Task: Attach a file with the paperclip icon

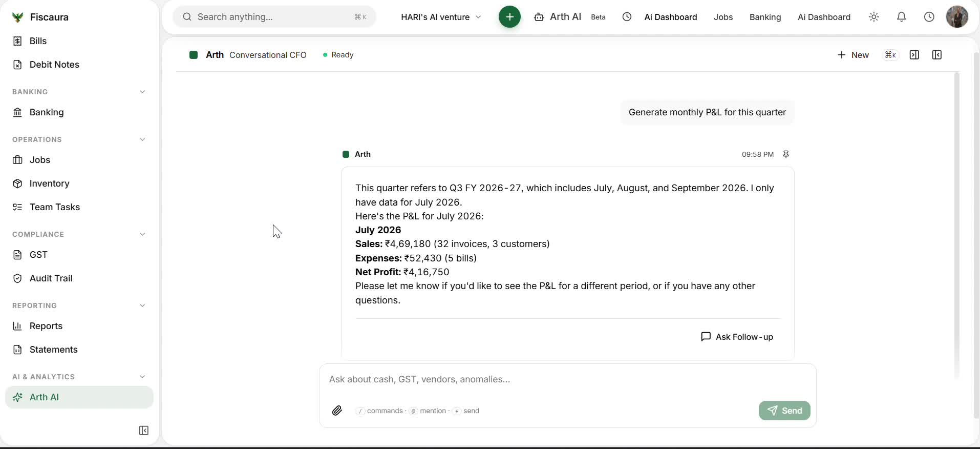Action: pos(337,411)
